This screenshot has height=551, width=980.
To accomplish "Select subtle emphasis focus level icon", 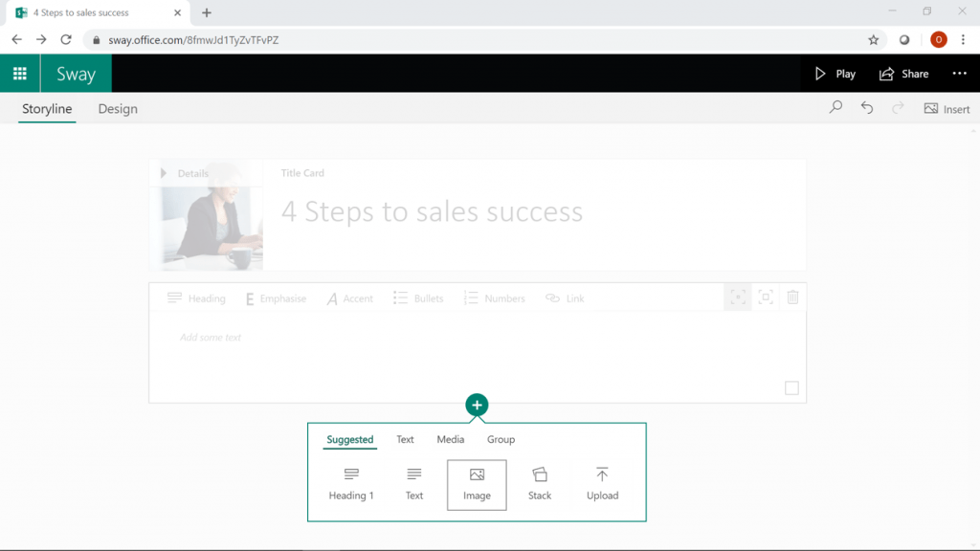I will 737,298.
